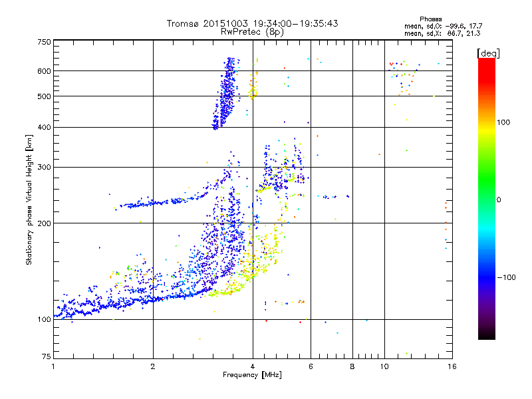Image resolution: width=532 pixels, height=399 pixels.
Task: Click the x-axis tick label '16'
Action: 452,366
